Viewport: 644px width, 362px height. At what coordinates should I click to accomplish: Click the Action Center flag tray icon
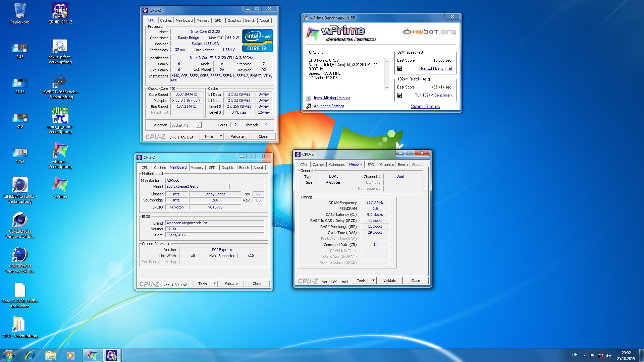coord(592,356)
